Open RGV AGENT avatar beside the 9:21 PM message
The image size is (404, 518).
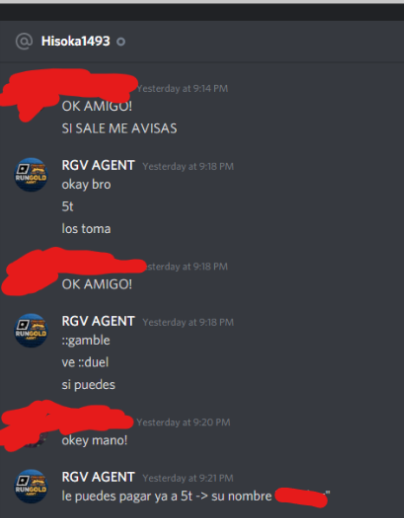pos(31,486)
